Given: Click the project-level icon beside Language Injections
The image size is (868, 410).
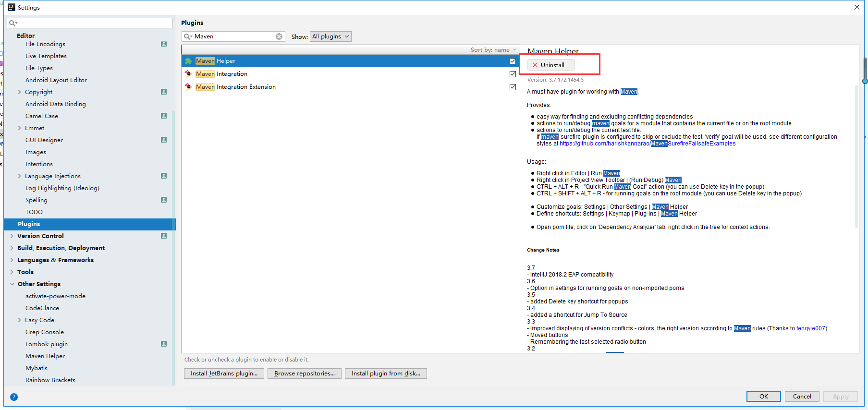Looking at the screenshot, I should click(x=164, y=176).
